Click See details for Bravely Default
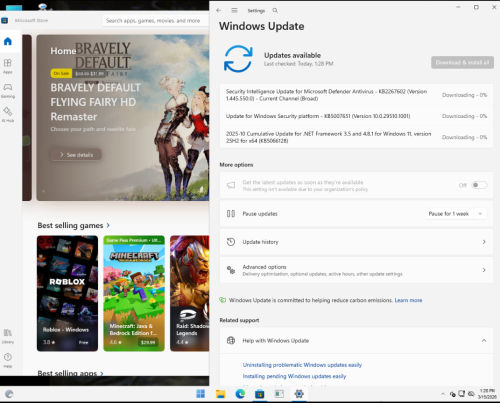 coord(76,155)
